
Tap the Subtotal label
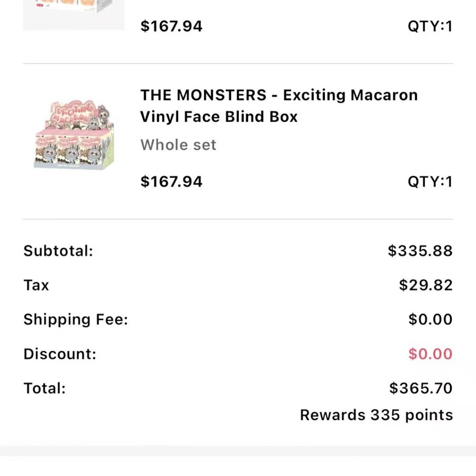[x=58, y=250]
